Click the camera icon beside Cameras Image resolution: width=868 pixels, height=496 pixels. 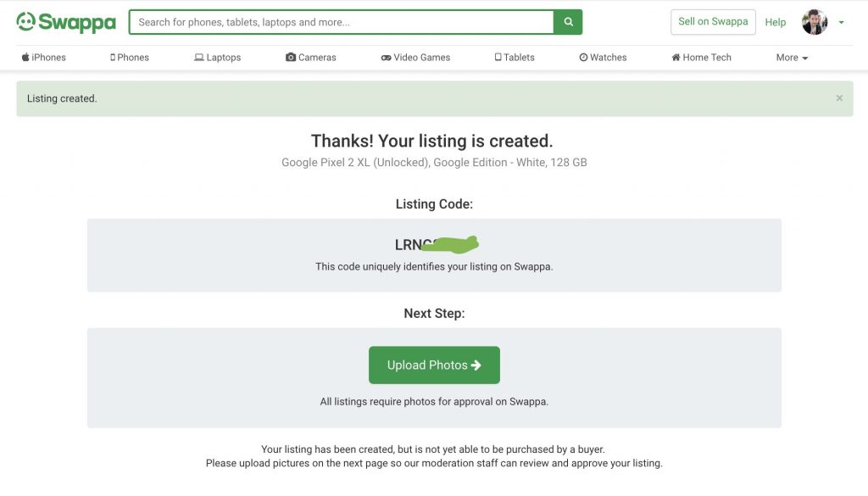[x=291, y=58]
